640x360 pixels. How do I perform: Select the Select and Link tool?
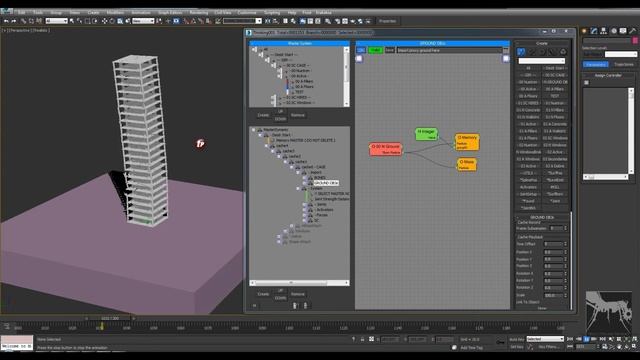pyautogui.click(x=23, y=21)
